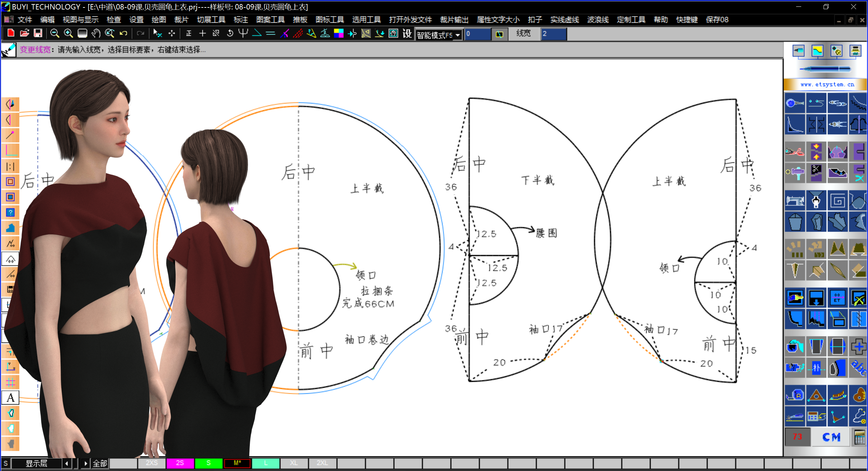The image size is (868, 471).
Task: Click the pen tab icon at top of right panel
Action: click(798, 51)
